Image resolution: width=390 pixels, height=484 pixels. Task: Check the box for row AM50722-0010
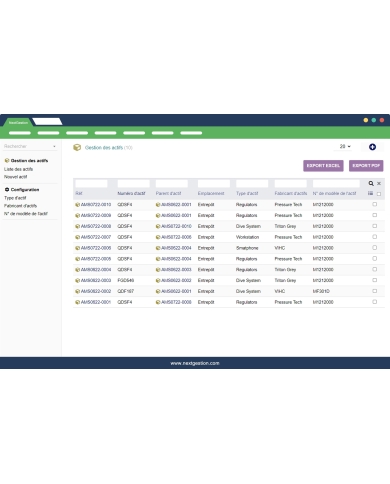[x=375, y=204]
